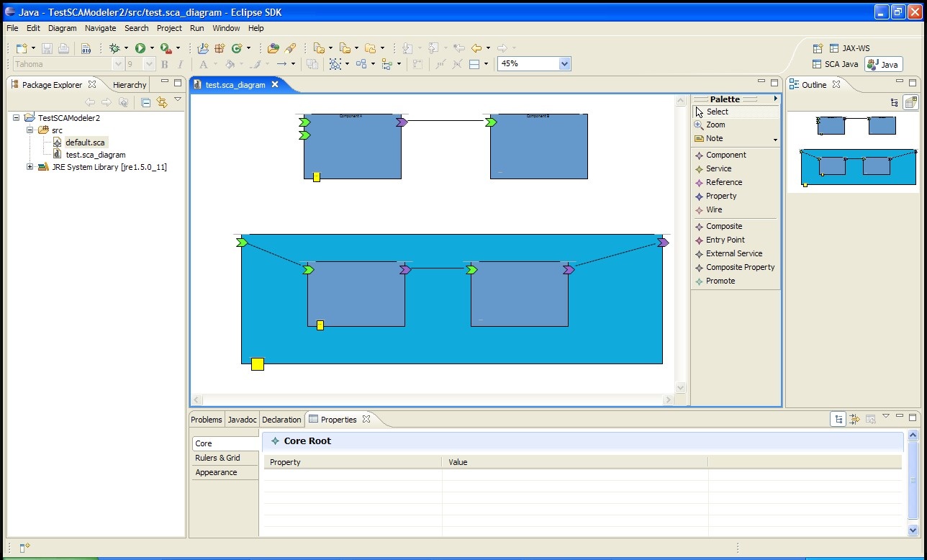Screen dimensions: 927x560
Task: Click the Open Perspective icon
Action: click(818, 48)
